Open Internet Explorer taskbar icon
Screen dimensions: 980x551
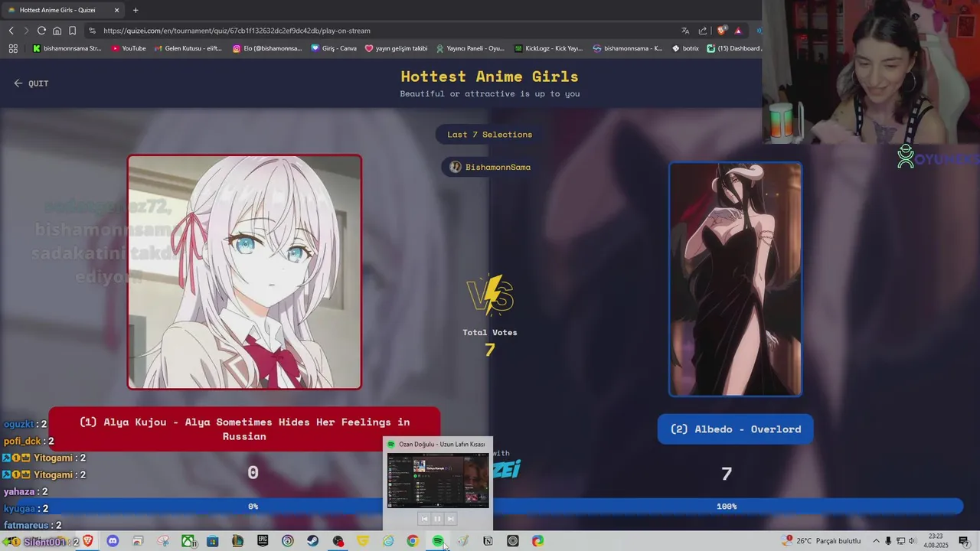click(x=388, y=541)
